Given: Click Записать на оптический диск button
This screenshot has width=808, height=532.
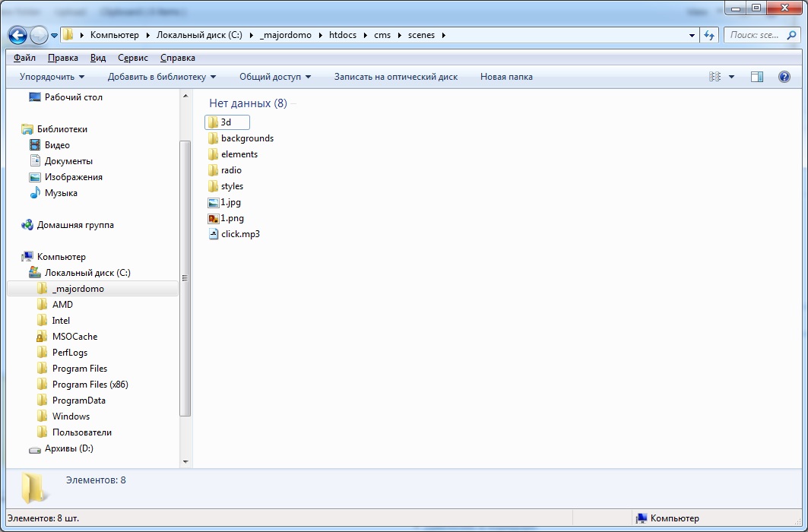Looking at the screenshot, I should (395, 77).
